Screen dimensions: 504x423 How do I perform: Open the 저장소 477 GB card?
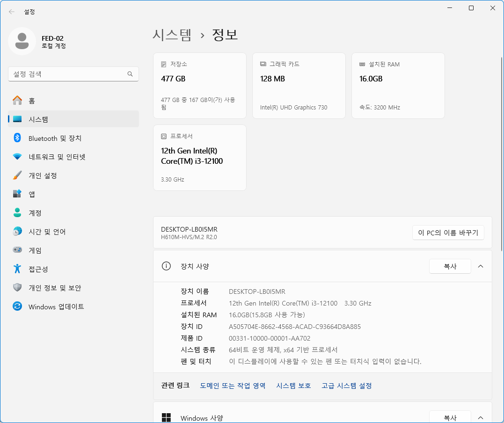(x=200, y=86)
